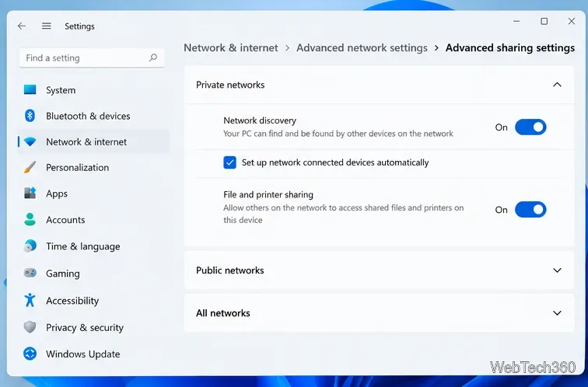This screenshot has height=387, width=588.
Task: Click the Apps icon in sidebar
Action: tap(30, 193)
